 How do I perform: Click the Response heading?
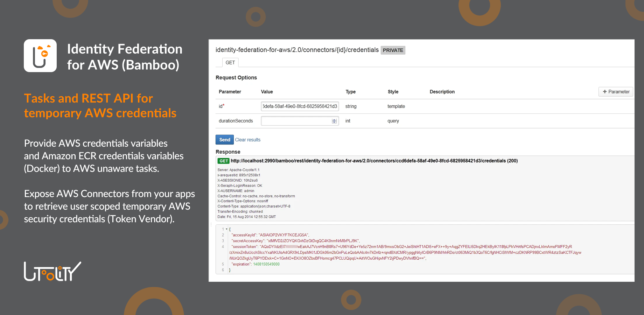coord(228,152)
